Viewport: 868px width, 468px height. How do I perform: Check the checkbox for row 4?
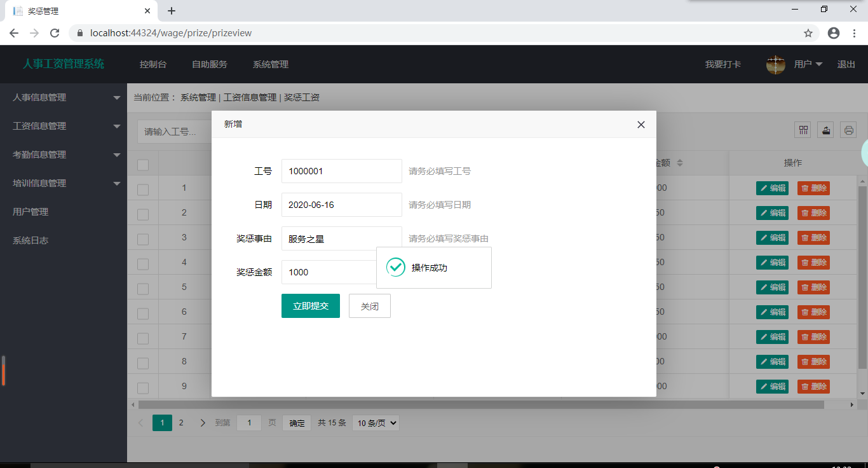coord(143,264)
